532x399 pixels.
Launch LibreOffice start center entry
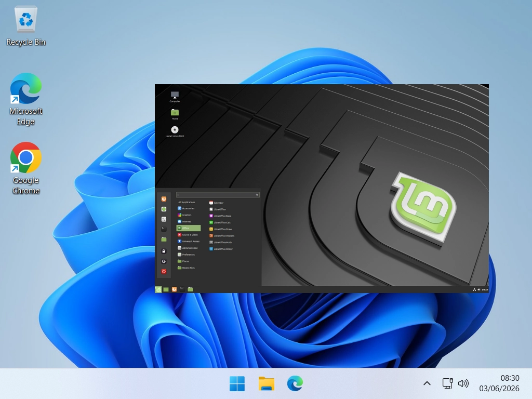pyautogui.click(x=218, y=209)
